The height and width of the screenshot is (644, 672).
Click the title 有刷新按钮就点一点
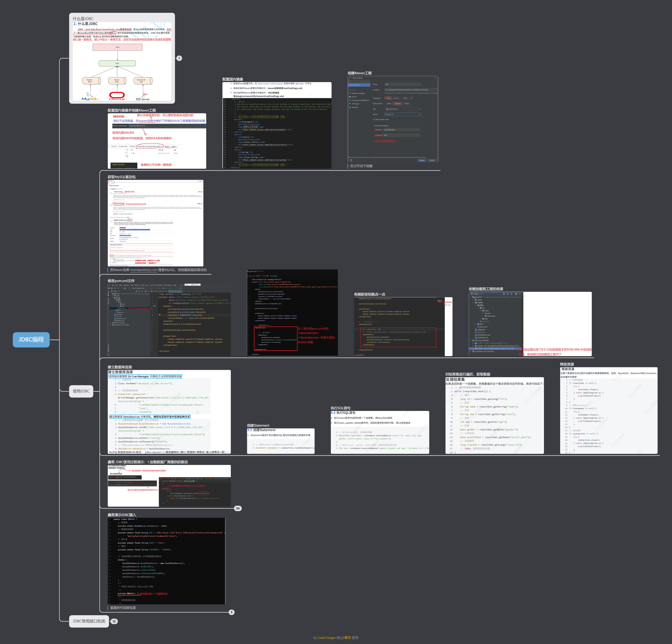(370, 294)
